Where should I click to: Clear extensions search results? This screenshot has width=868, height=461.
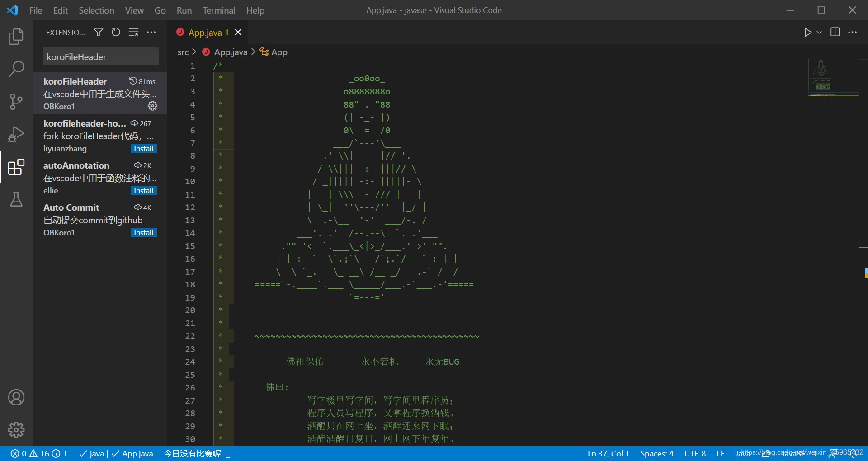click(x=133, y=32)
